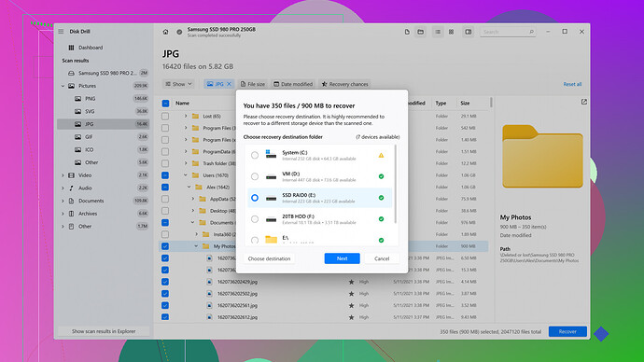Click the green check on 20TB HDD (F:)
The height and width of the screenshot is (362, 644).
coord(381,218)
